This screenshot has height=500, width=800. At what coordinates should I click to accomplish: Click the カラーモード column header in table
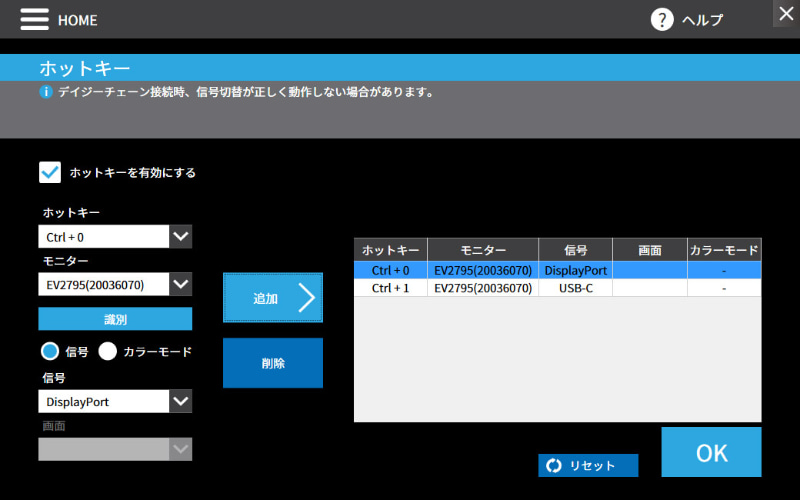pyautogui.click(x=724, y=250)
